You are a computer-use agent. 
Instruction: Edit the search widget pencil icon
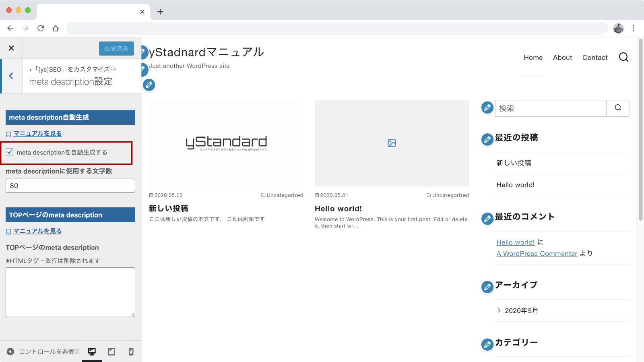pyautogui.click(x=487, y=108)
